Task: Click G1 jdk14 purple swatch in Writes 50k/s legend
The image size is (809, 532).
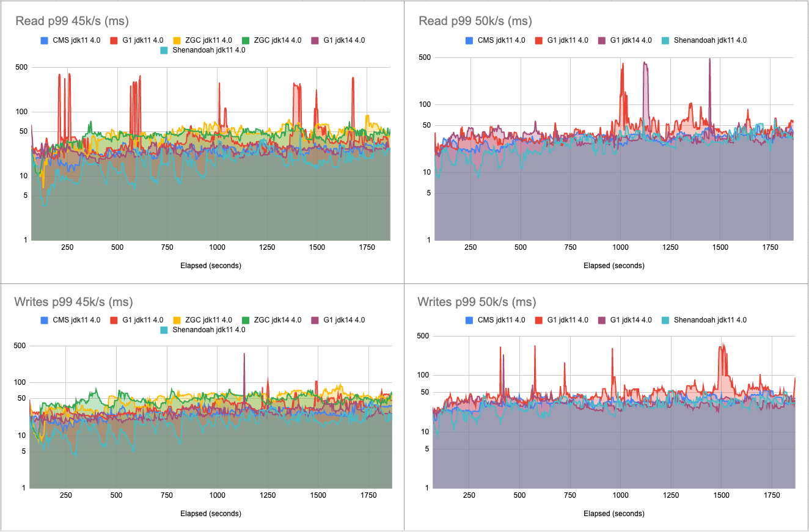Action: [x=603, y=320]
